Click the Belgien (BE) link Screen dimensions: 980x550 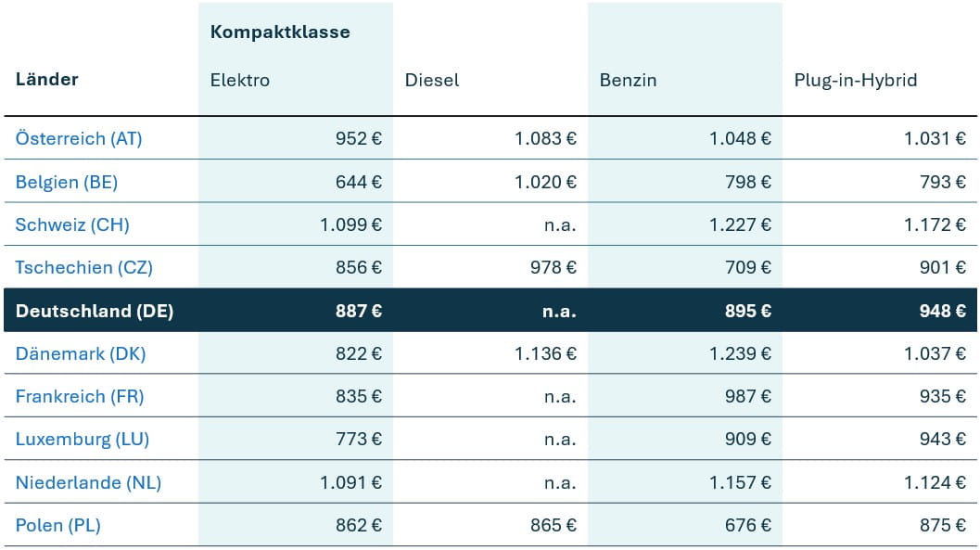pyautogui.click(x=67, y=182)
